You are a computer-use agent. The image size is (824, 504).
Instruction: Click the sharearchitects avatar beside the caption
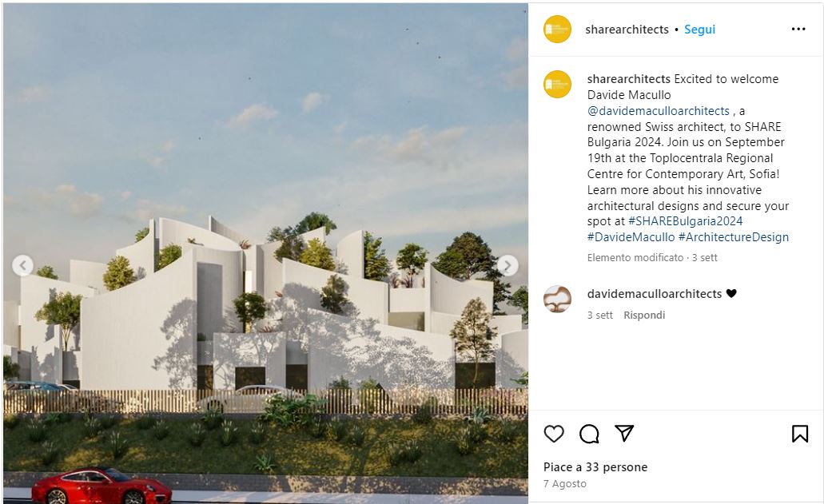pyautogui.click(x=557, y=84)
